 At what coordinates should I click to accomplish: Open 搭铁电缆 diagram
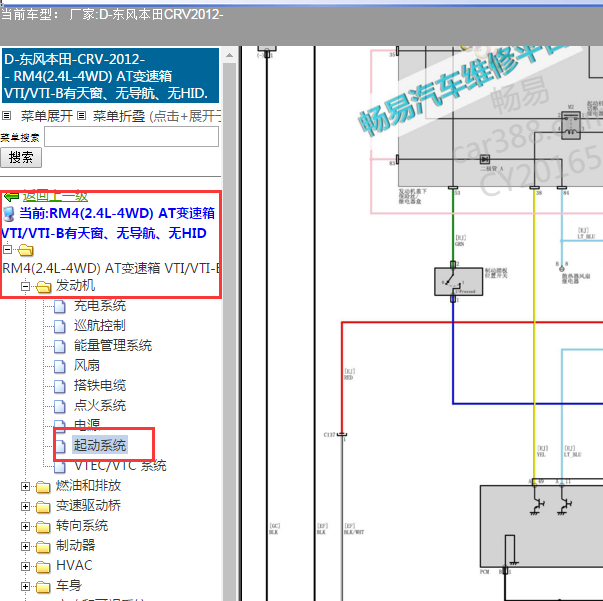(100, 386)
